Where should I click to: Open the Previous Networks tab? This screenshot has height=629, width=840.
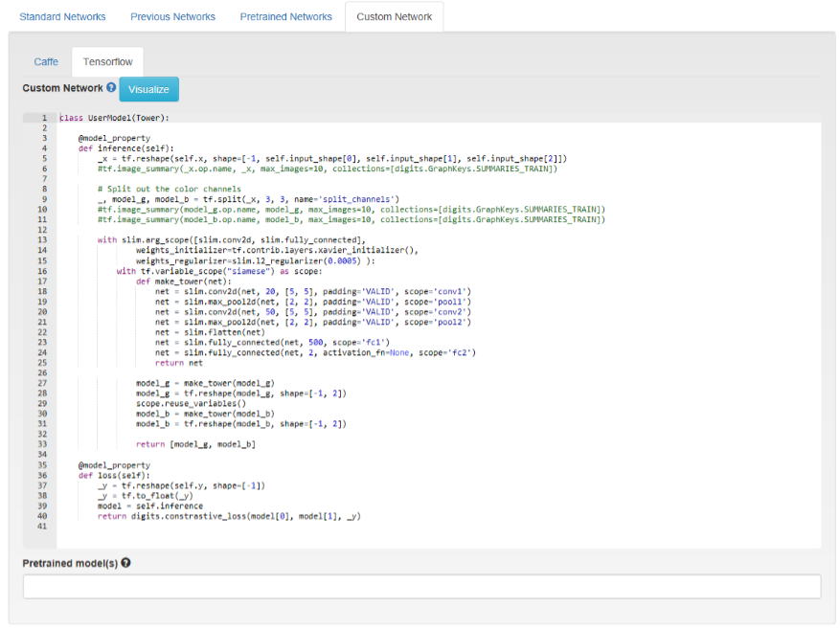click(172, 17)
